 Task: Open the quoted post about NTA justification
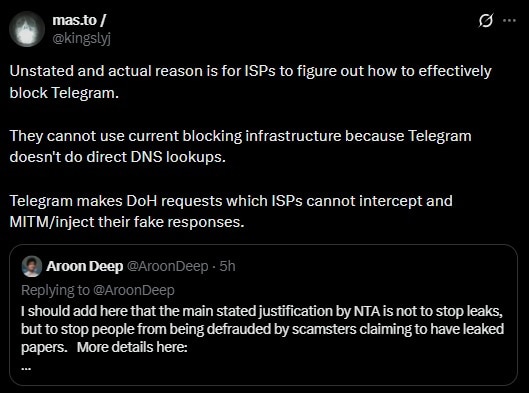click(263, 314)
